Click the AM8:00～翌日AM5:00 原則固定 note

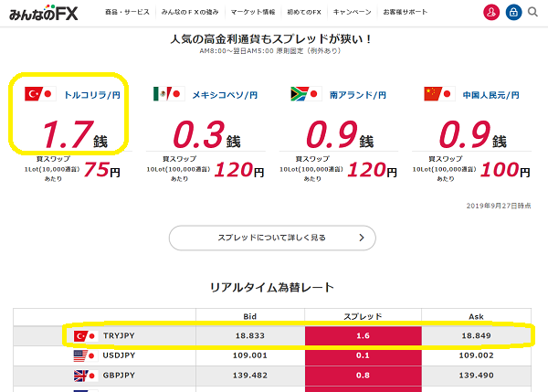(x=269, y=51)
